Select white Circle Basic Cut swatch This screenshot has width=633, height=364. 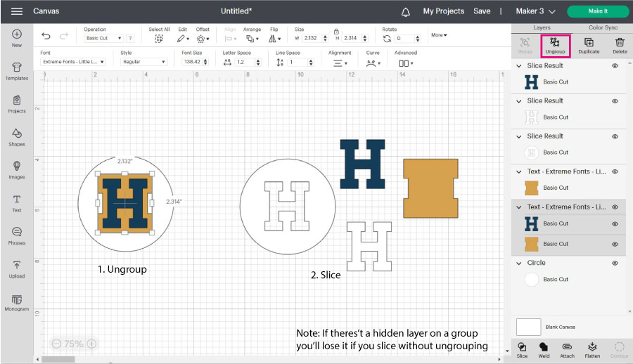[x=531, y=279]
